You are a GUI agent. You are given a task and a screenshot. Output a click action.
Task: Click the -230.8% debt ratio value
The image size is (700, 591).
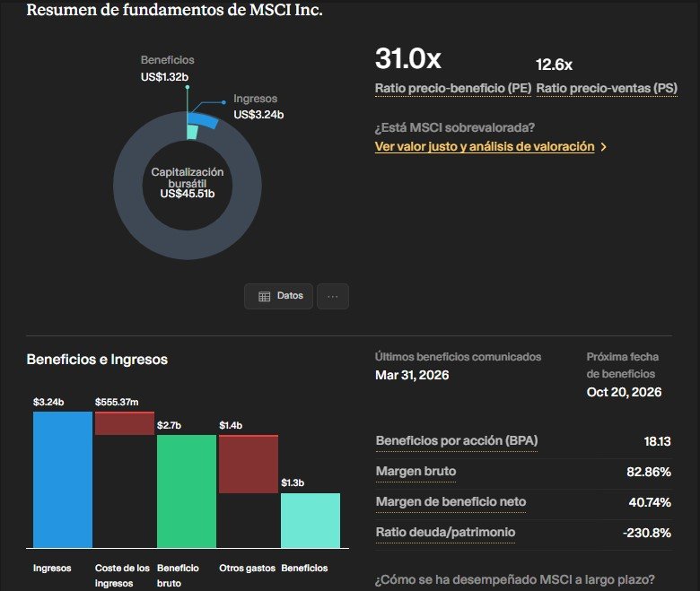point(647,533)
